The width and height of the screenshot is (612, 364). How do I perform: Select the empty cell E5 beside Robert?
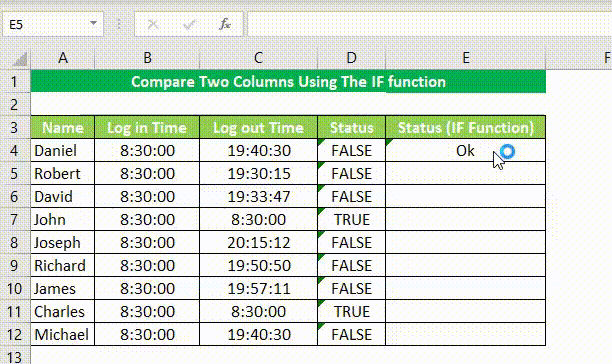466,174
